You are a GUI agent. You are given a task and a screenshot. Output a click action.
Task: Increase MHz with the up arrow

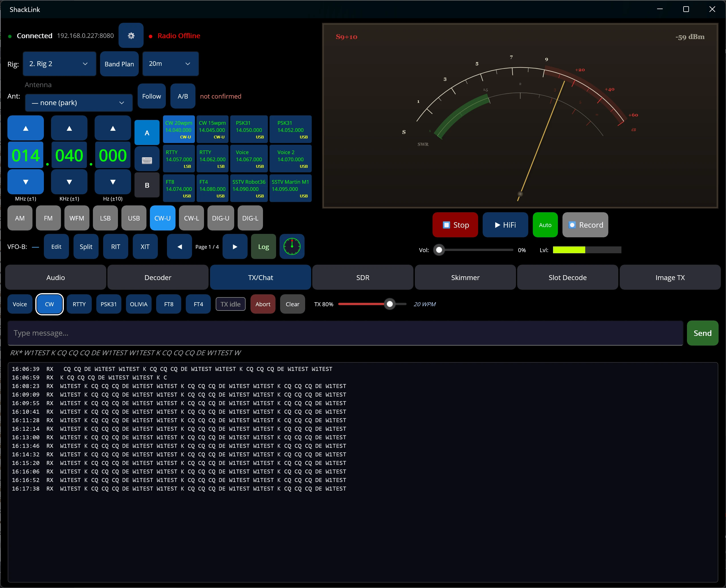[26, 128]
